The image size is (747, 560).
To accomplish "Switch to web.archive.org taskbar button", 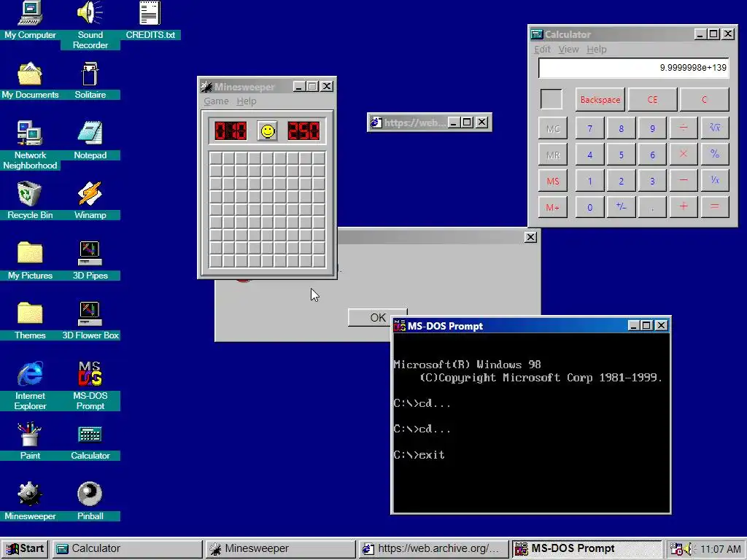I will [x=433, y=548].
